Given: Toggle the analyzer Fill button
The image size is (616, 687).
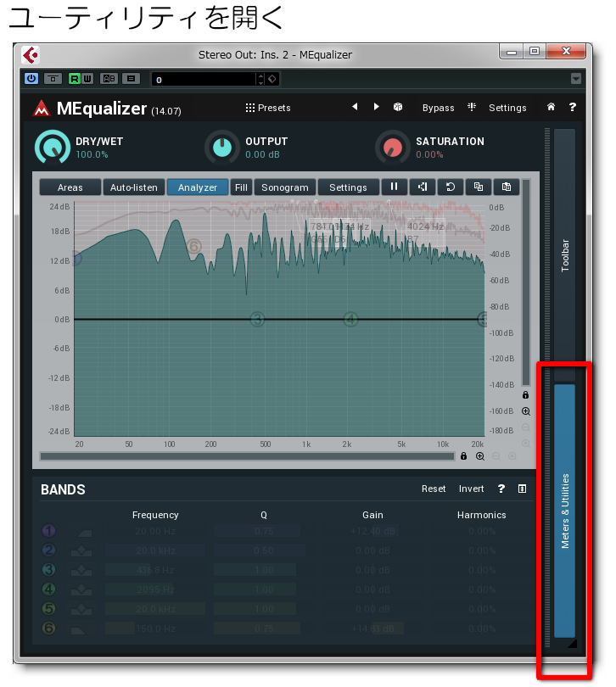Looking at the screenshot, I should [241, 187].
